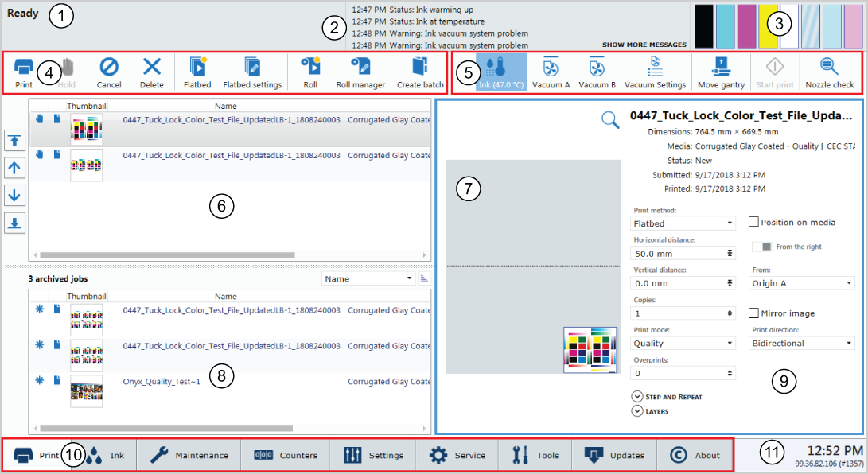Open the Print method dropdown
868x474 pixels.
tap(683, 223)
